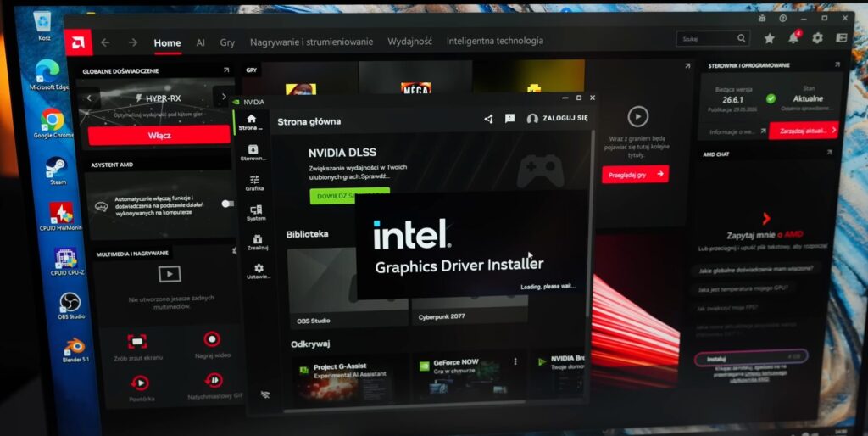Click the Przeglądaj gry button
The height and width of the screenshot is (436, 868).
coord(635,175)
